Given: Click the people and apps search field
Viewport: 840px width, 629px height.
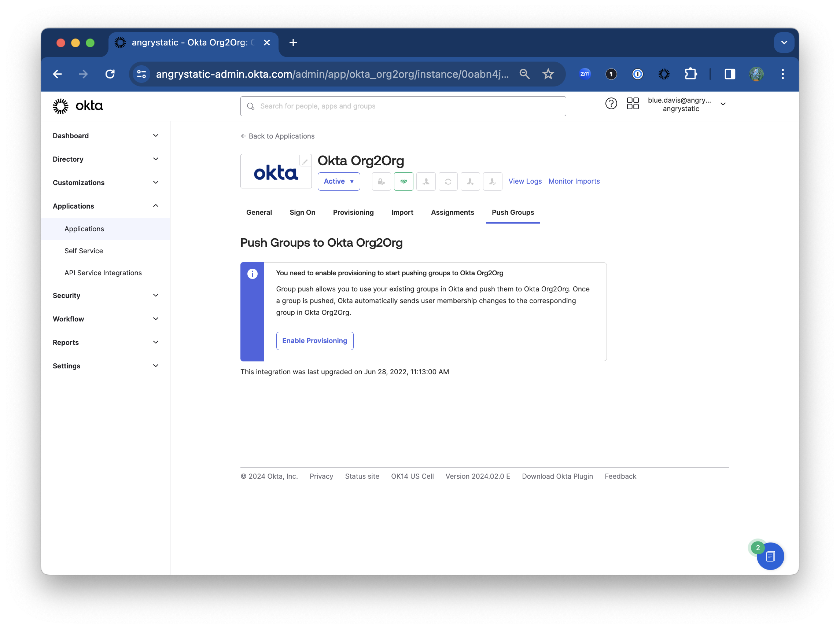Looking at the screenshot, I should [402, 106].
